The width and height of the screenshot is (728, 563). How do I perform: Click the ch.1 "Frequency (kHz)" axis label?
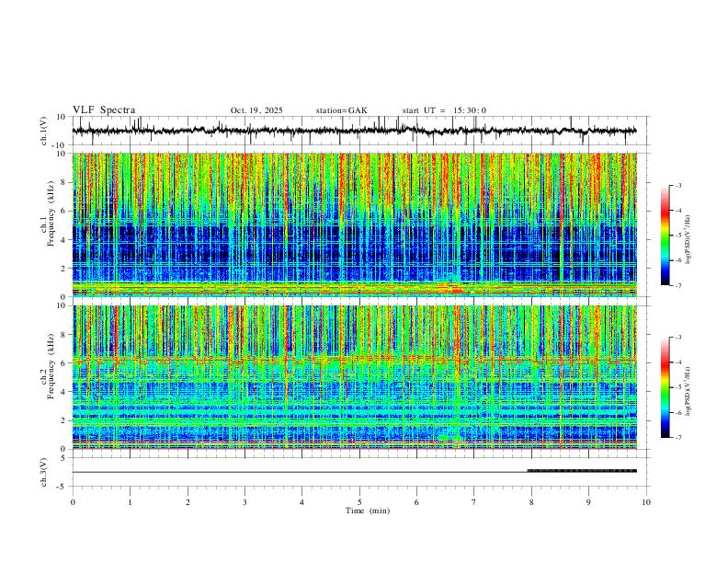[x=51, y=212]
